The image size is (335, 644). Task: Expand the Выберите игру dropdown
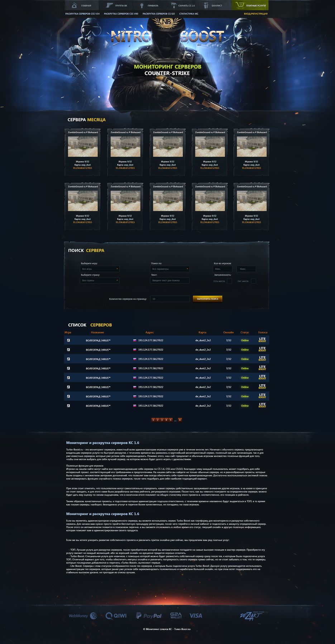tap(100, 269)
